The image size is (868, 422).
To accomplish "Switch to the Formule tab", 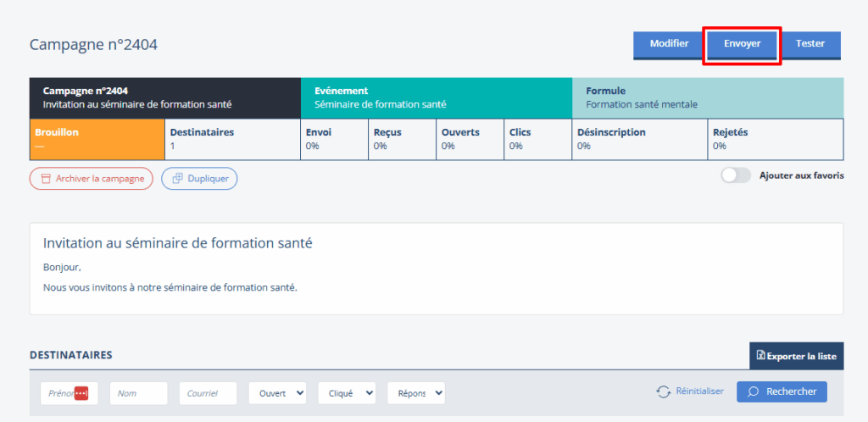I will [707, 97].
